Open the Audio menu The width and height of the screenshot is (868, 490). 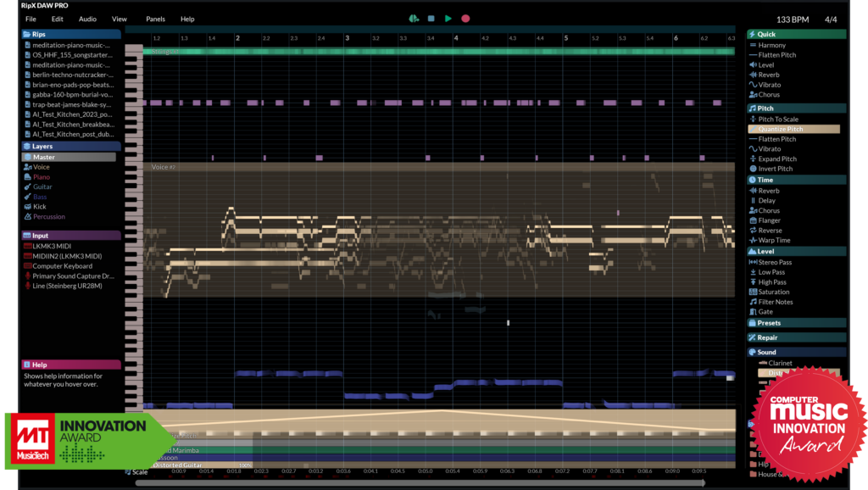click(x=86, y=19)
